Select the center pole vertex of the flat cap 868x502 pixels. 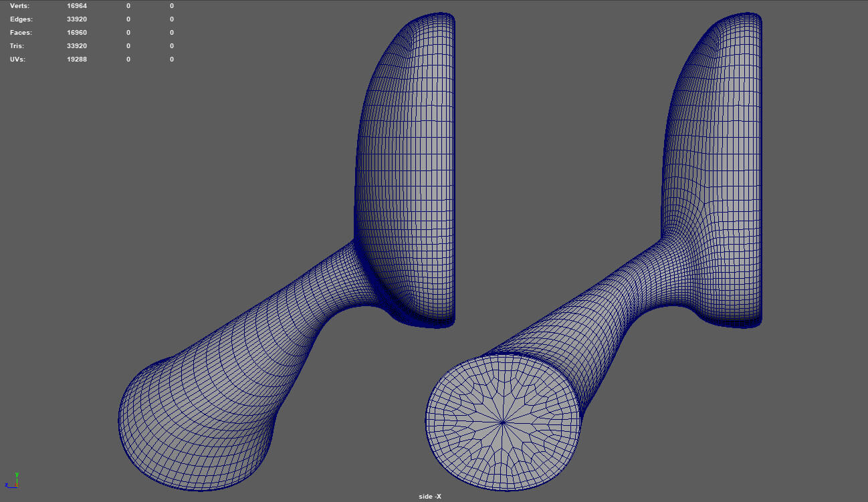tap(503, 422)
